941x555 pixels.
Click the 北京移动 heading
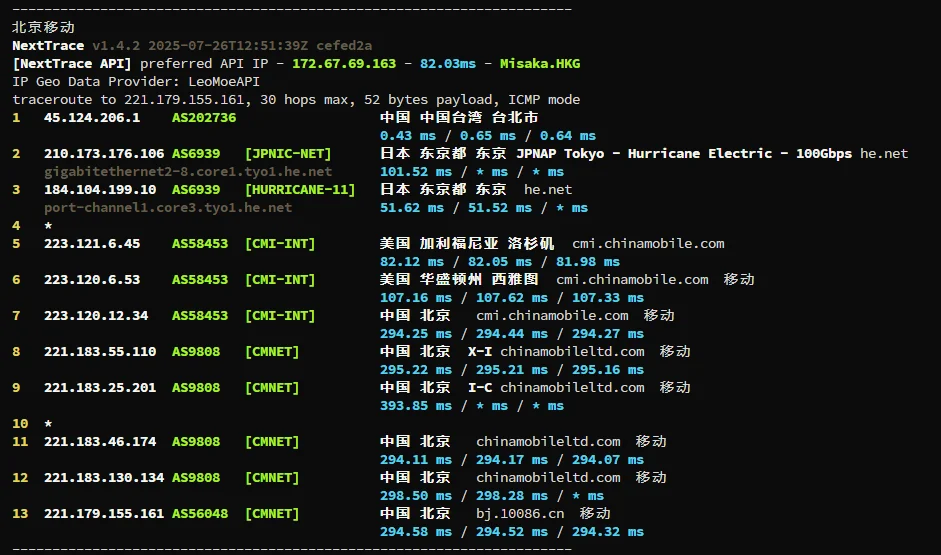43,27
